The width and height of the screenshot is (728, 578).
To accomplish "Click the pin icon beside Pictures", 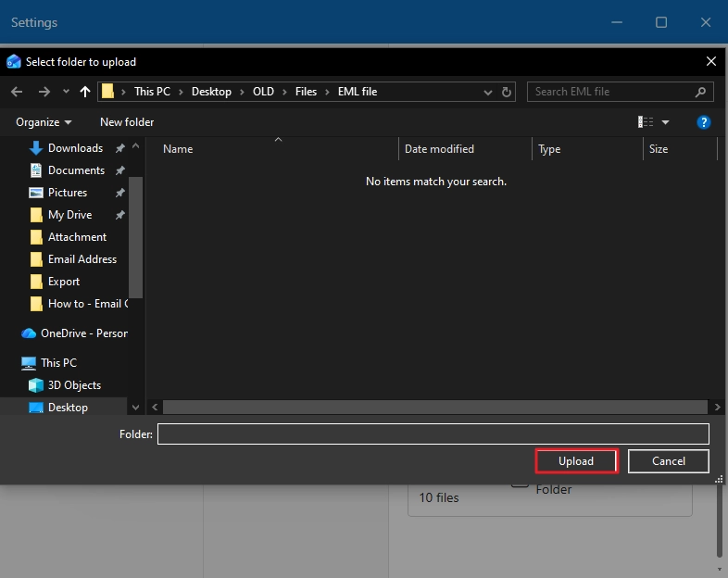I will pos(120,193).
